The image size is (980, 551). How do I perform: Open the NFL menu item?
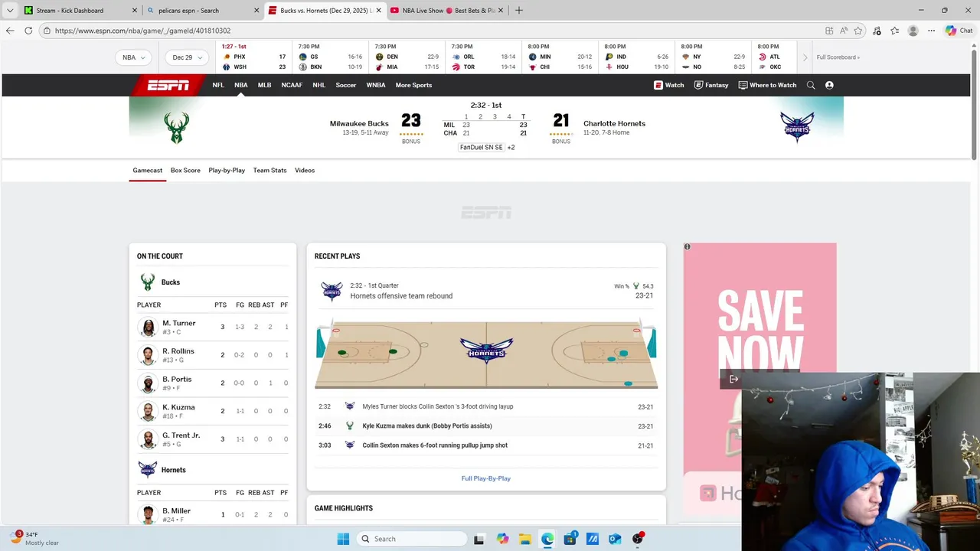[x=218, y=85]
